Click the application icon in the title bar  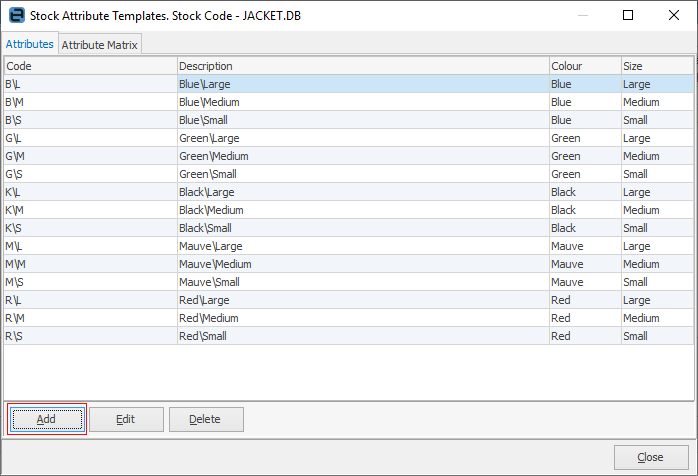[15, 16]
